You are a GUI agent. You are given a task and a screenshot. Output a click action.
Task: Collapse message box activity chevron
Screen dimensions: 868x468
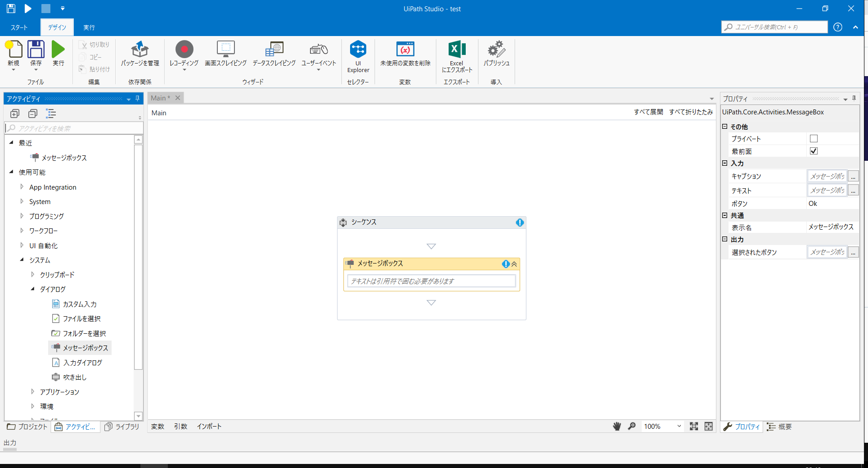(514, 264)
